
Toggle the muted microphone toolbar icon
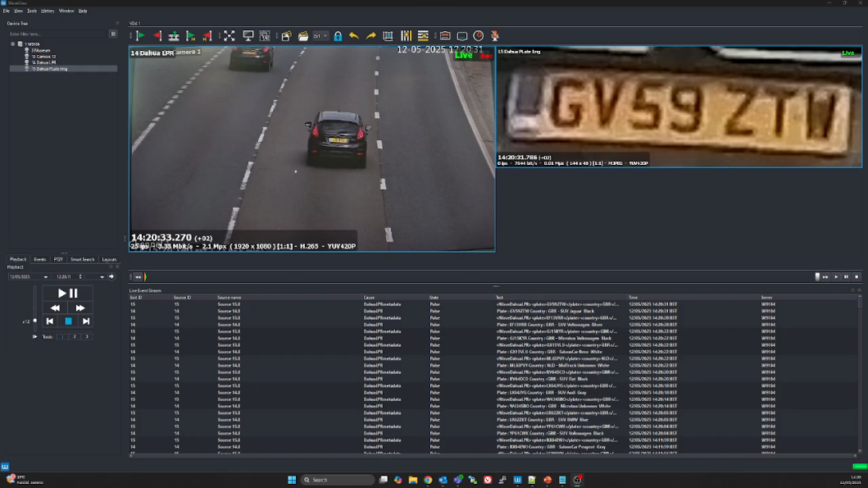click(495, 36)
